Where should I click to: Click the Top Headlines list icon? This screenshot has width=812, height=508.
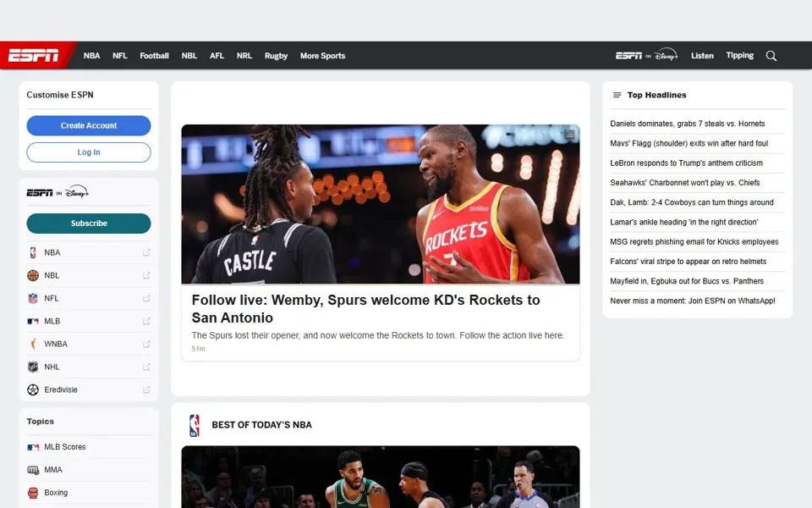[617, 95]
